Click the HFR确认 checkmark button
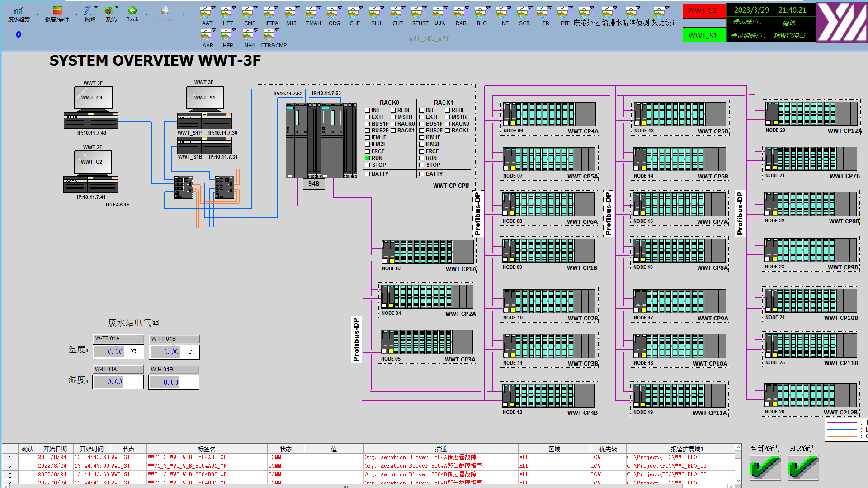Image resolution: width=868 pixels, height=488 pixels. [803, 467]
